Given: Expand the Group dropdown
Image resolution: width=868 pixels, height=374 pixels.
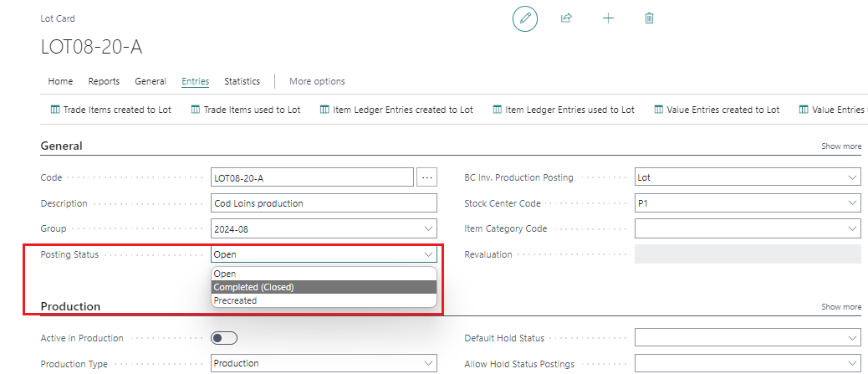Looking at the screenshot, I should [428, 228].
